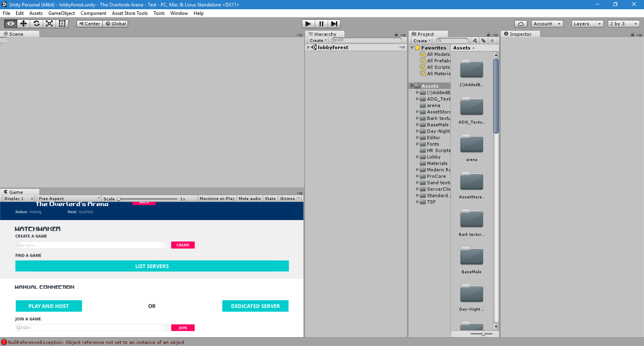Expand the ProCore folder

pyautogui.click(x=418, y=176)
